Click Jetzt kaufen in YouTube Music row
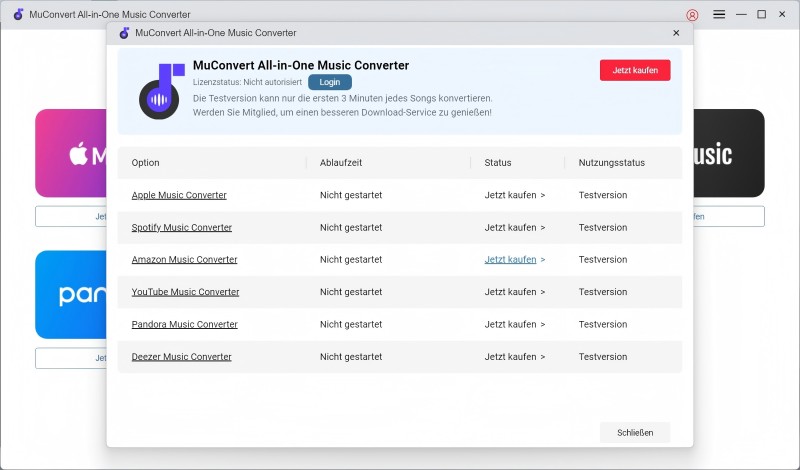The height and width of the screenshot is (470, 800). pyautogui.click(x=515, y=292)
